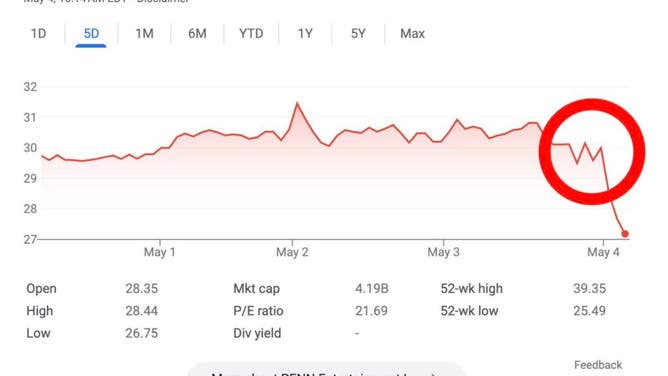Image resolution: width=668 pixels, height=376 pixels.
Task: Click the May 3 axis label
Action: 443,252
